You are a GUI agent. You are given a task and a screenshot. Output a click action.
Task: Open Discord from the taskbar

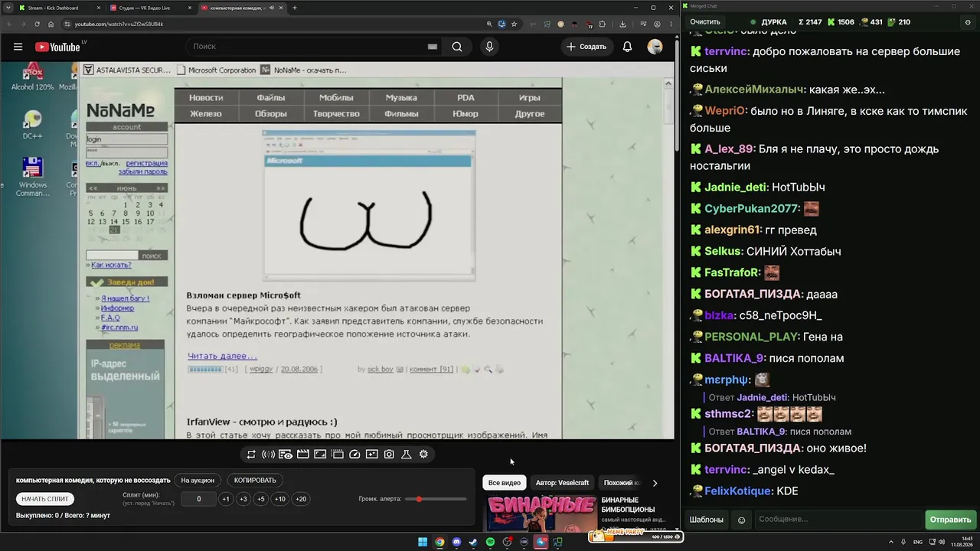456,543
